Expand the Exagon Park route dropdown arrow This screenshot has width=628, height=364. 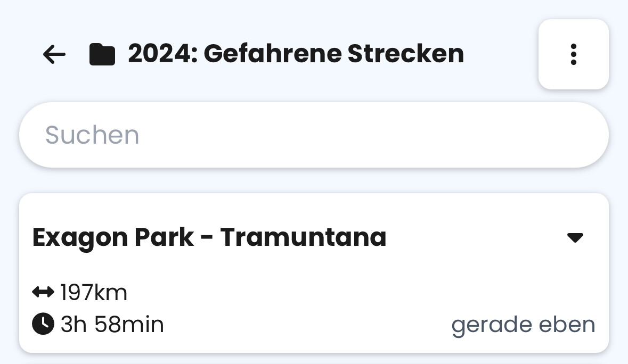click(x=575, y=237)
